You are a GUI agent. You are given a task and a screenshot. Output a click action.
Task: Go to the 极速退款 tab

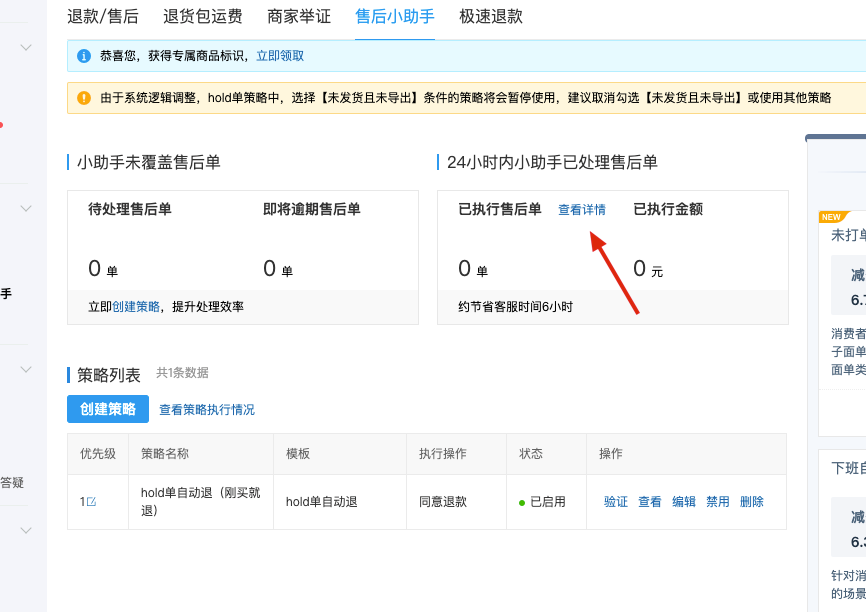coord(491,17)
